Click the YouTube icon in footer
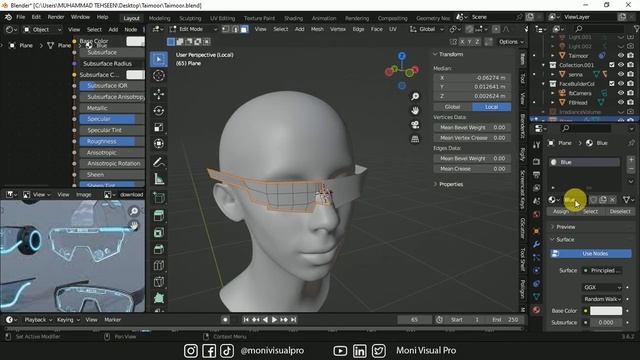Screen dimensions: 640x360 pos(340,351)
